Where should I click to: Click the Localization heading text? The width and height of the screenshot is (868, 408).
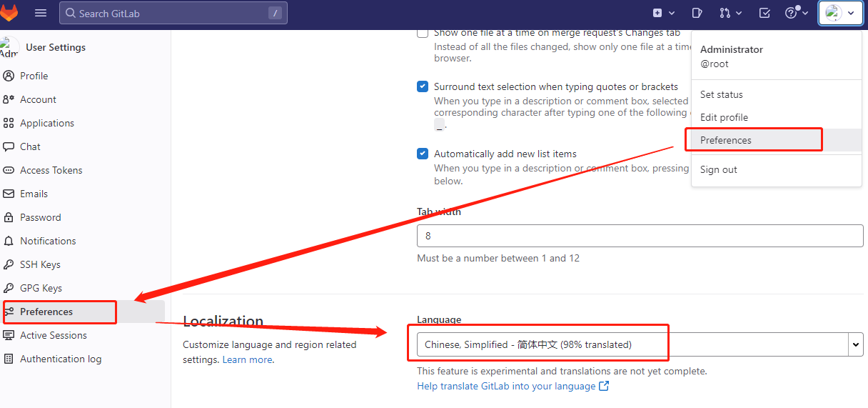[223, 321]
